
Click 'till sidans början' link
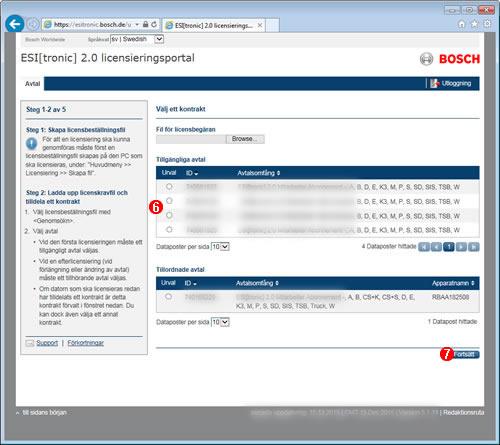(44, 413)
